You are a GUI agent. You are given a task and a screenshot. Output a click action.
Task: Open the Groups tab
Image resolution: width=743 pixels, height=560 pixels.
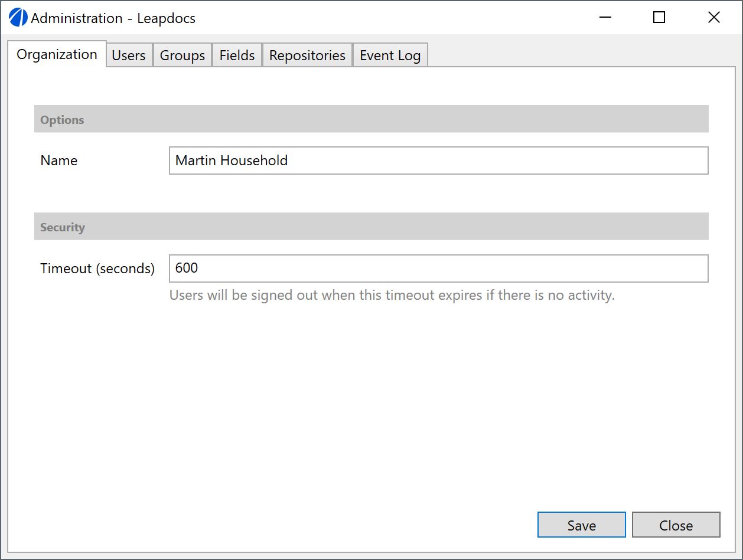tap(182, 55)
